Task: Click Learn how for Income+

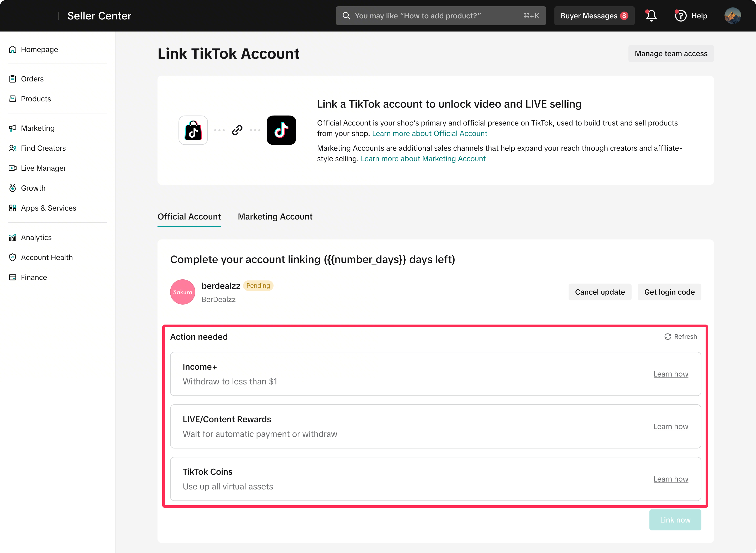Action: (x=671, y=374)
